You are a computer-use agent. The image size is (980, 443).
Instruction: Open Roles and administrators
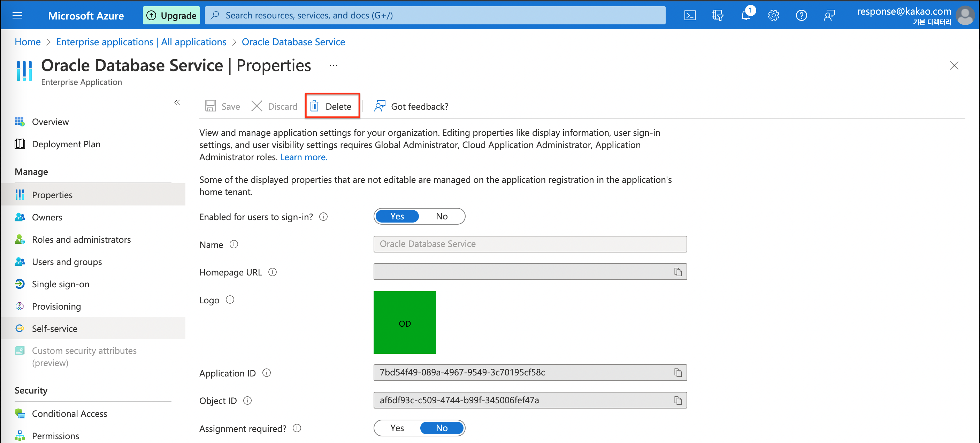click(93, 239)
